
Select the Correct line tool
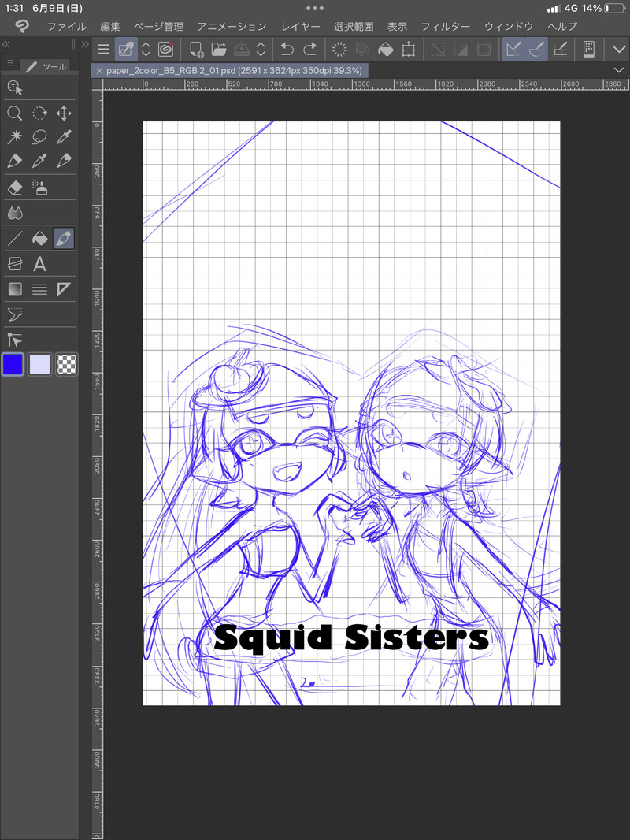14,340
